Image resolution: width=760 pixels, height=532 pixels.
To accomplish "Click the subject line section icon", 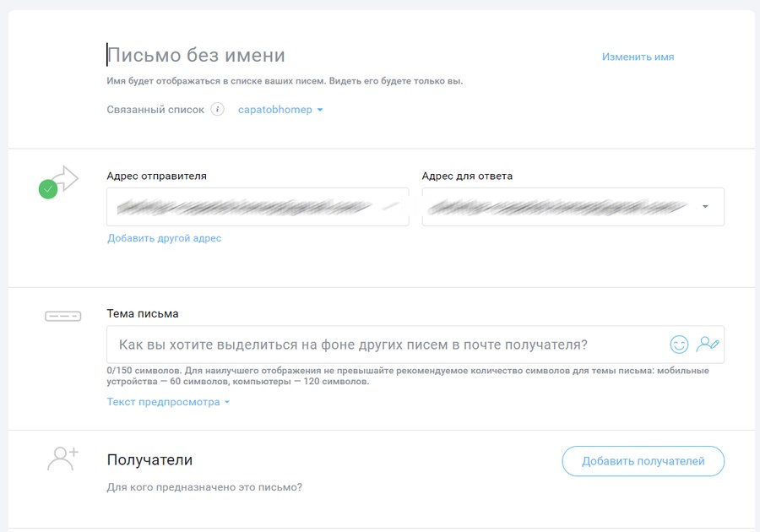I will (62, 316).
